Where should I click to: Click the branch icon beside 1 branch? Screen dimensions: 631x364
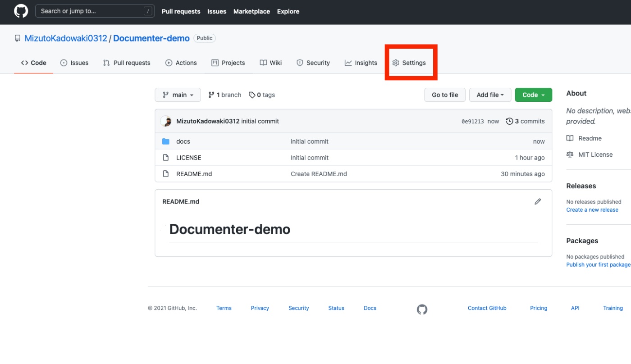[211, 95]
